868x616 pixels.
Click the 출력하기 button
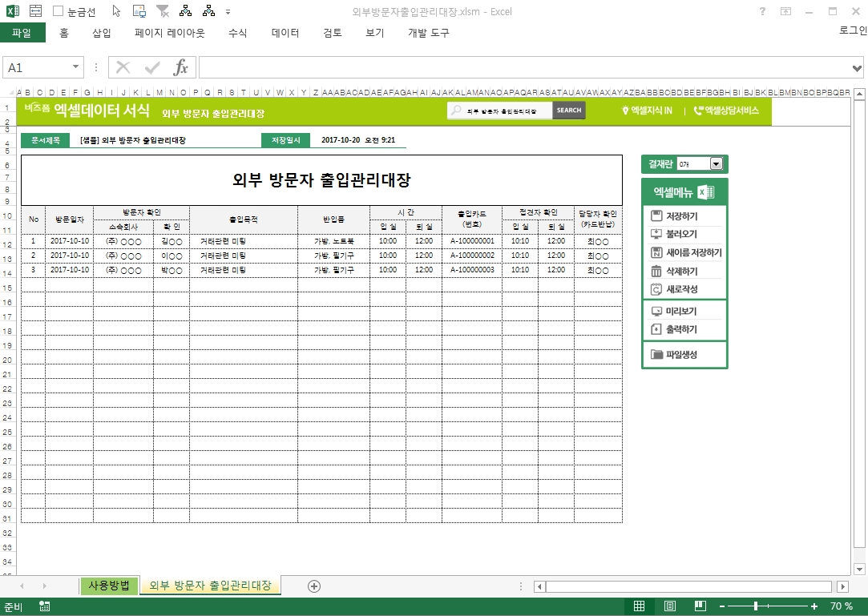684,329
